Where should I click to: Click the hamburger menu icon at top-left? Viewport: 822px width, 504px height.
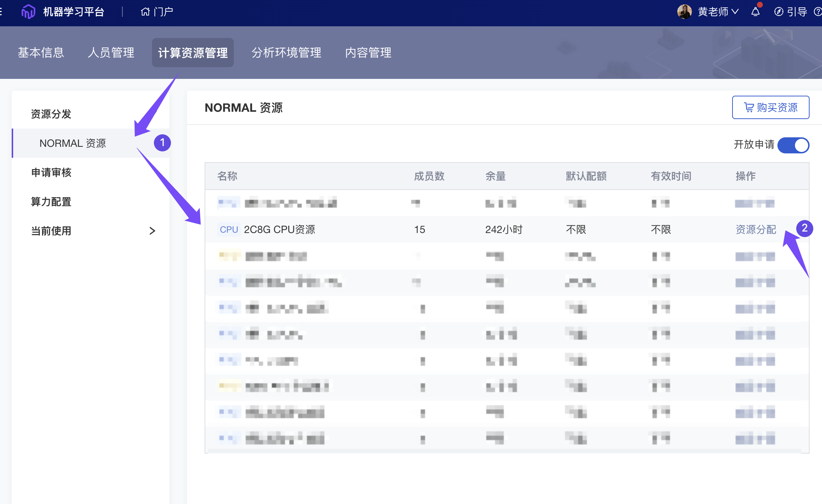(1, 12)
